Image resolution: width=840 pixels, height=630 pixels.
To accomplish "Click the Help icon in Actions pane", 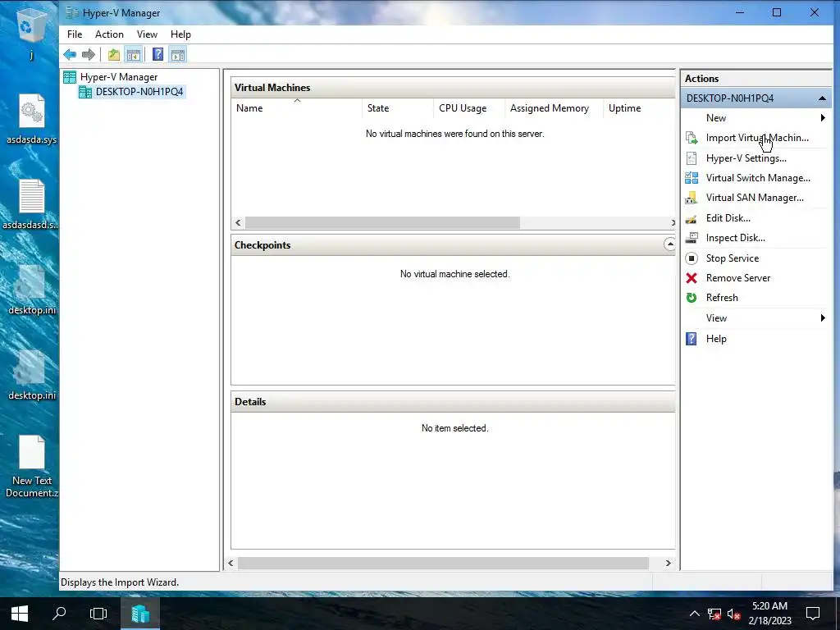I will tap(692, 339).
